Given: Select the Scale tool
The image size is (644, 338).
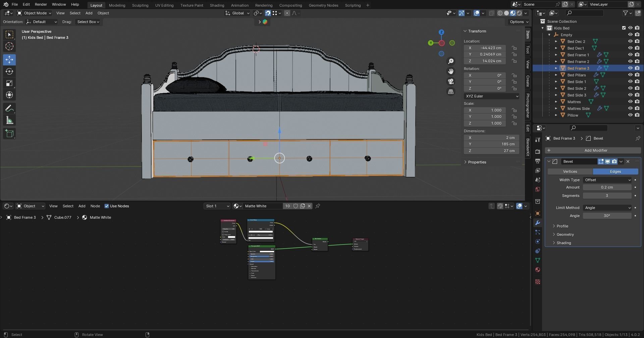Looking at the screenshot, I should pyautogui.click(x=9, y=83).
